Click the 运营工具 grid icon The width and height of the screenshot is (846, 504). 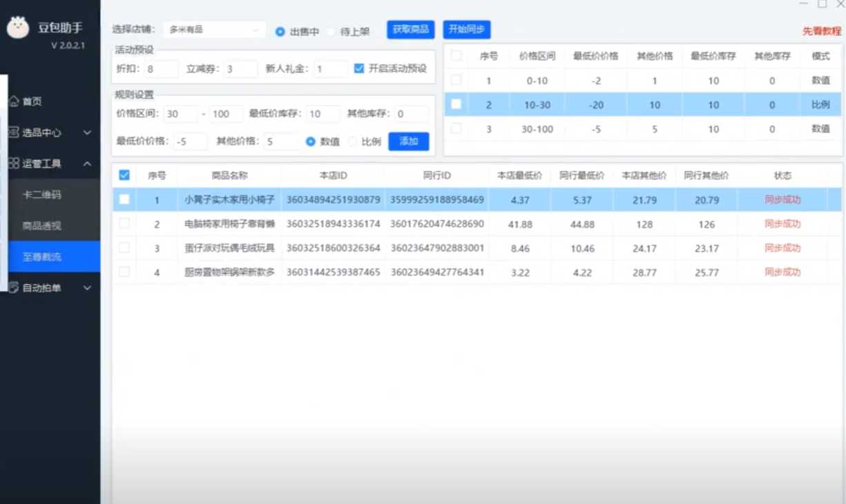14,164
